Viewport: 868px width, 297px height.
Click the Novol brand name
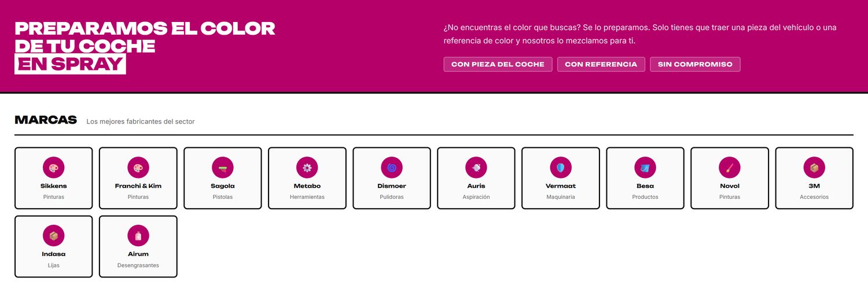[730, 186]
